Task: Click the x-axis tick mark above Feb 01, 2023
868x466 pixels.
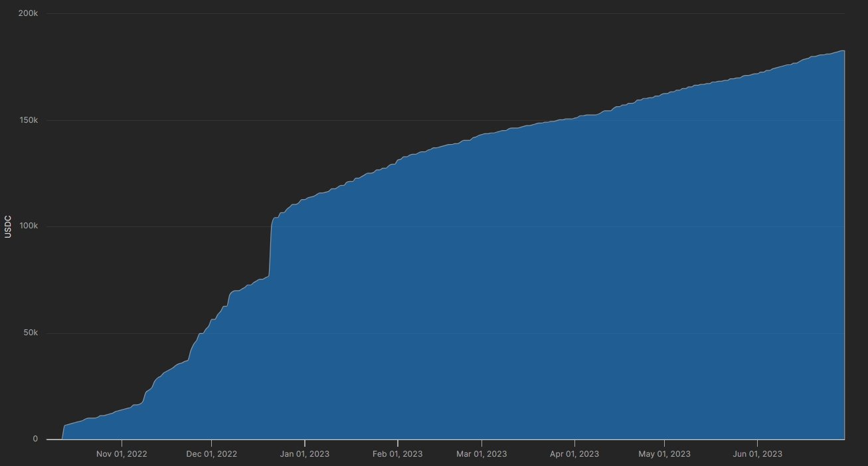Action: coord(397,441)
